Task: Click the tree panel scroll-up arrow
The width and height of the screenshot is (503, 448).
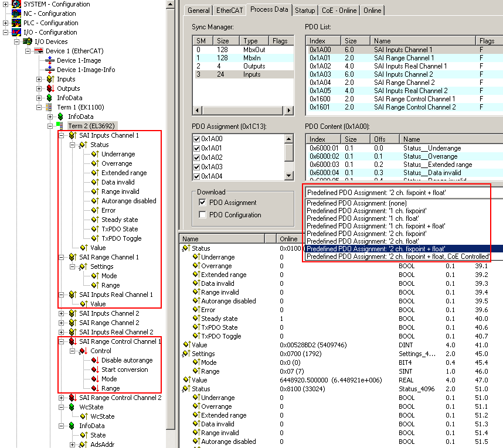Action: coord(171,4)
